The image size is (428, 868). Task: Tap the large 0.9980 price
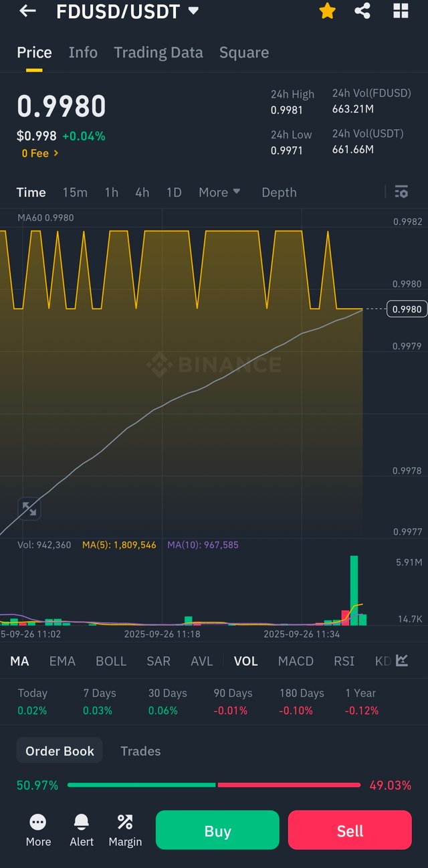pos(62,106)
